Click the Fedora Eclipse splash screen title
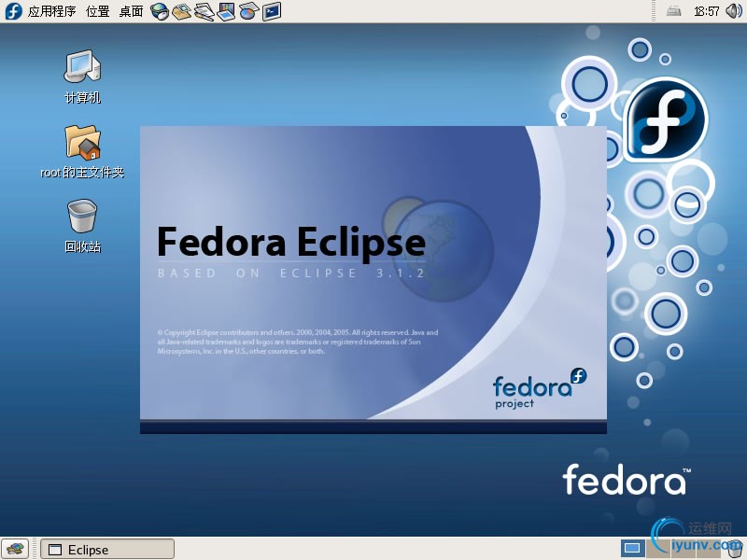This screenshot has width=747, height=560. click(291, 243)
